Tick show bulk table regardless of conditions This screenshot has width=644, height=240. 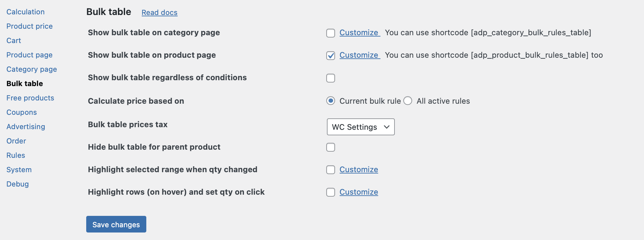tap(330, 78)
